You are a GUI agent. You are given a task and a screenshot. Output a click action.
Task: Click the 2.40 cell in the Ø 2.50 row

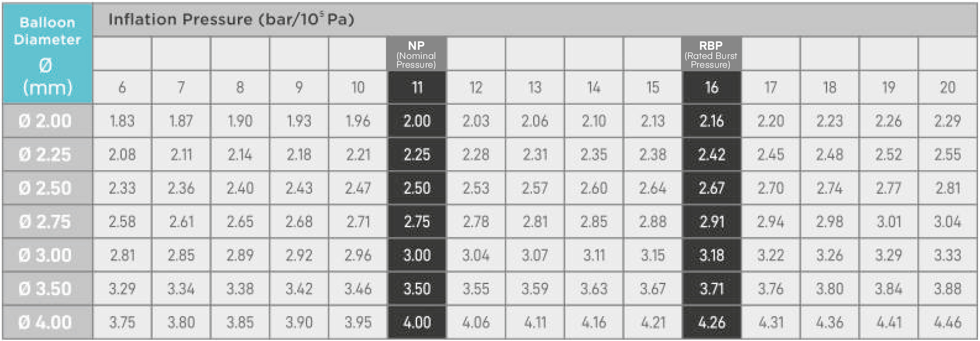click(240, 188)
